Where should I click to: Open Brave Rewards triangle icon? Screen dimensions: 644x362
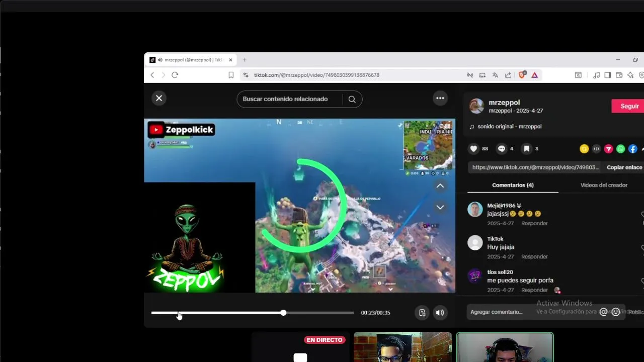534,75
